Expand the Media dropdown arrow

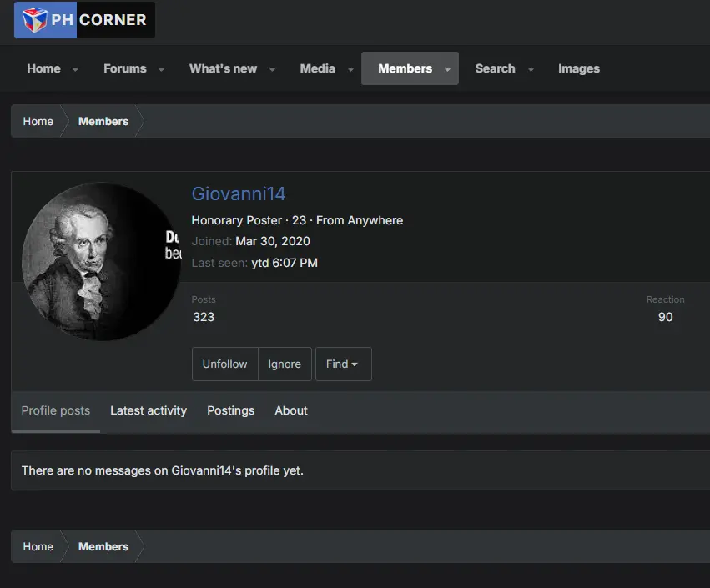(x=350, y=69)
